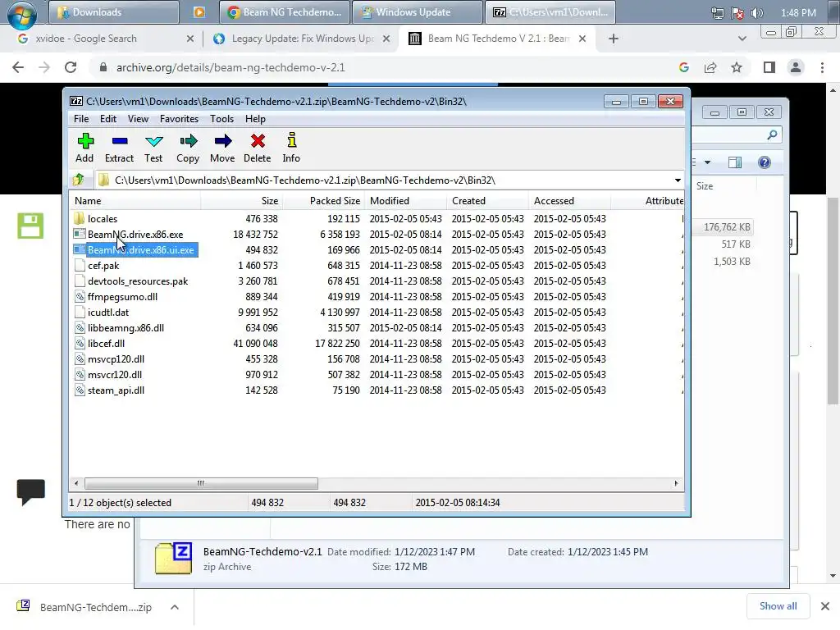Image resolution: width=840 pixels, height=630 pixels.
Task: Click the share page icon in Chrome
Action: (x=710, y=67)
